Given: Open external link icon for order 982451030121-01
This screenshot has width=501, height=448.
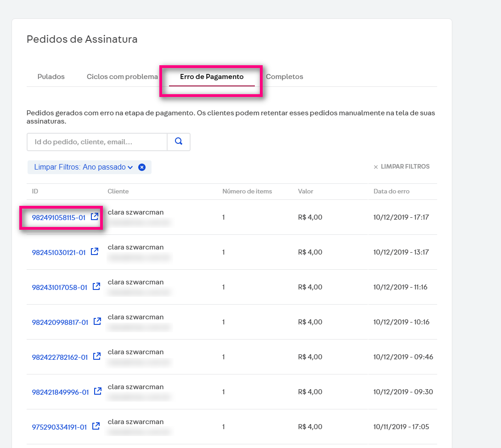Looking at the screenshot, I should click(94, 251).
